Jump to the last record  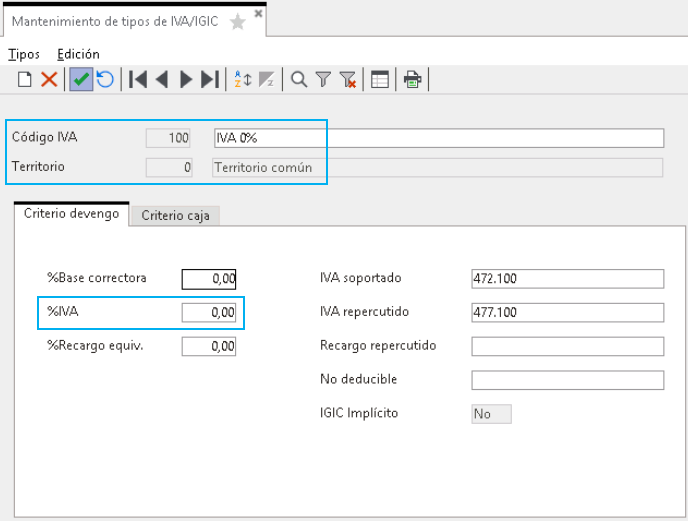[210, 79]
